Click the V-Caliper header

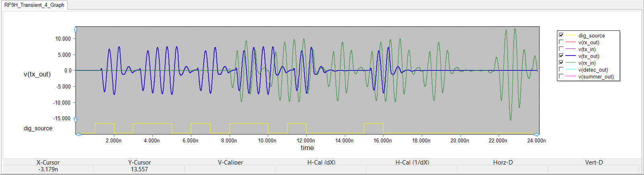pyautogui.click(x=230, y=163)
